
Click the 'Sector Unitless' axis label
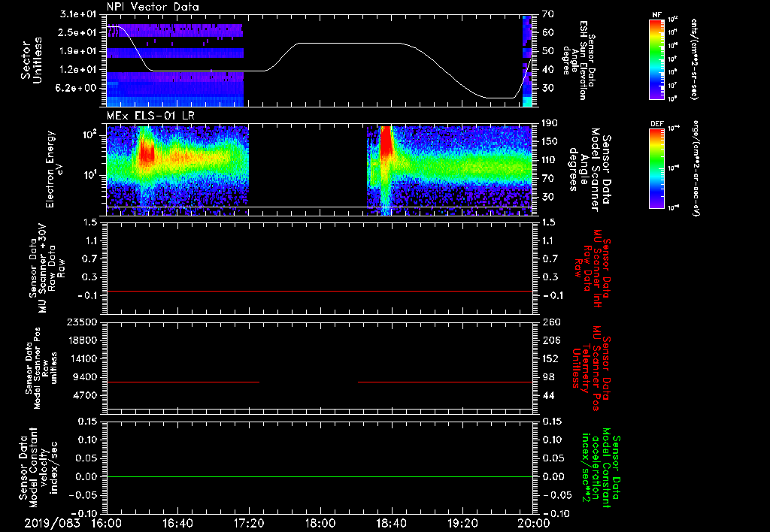[x=32, y=60]
